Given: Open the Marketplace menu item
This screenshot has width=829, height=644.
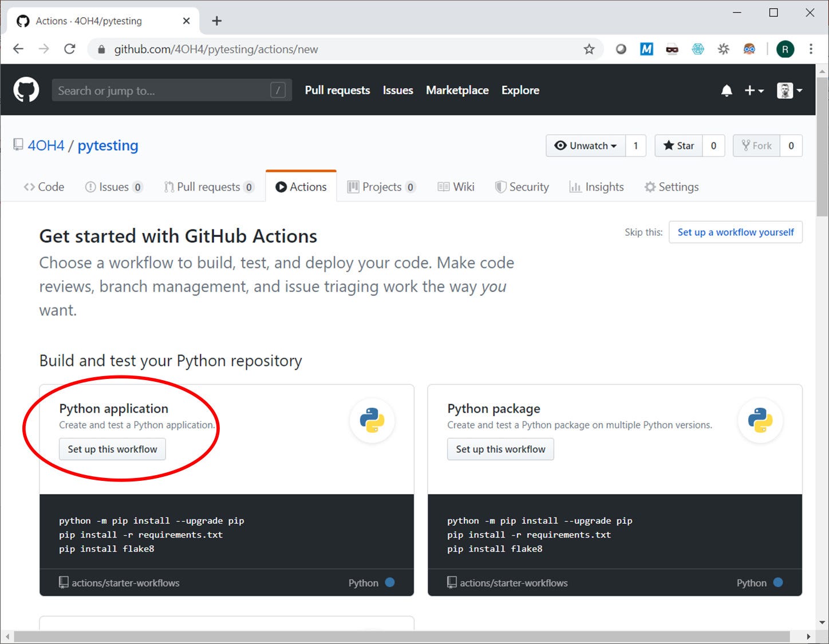Looking at the screenshot, I should point(457,90).
